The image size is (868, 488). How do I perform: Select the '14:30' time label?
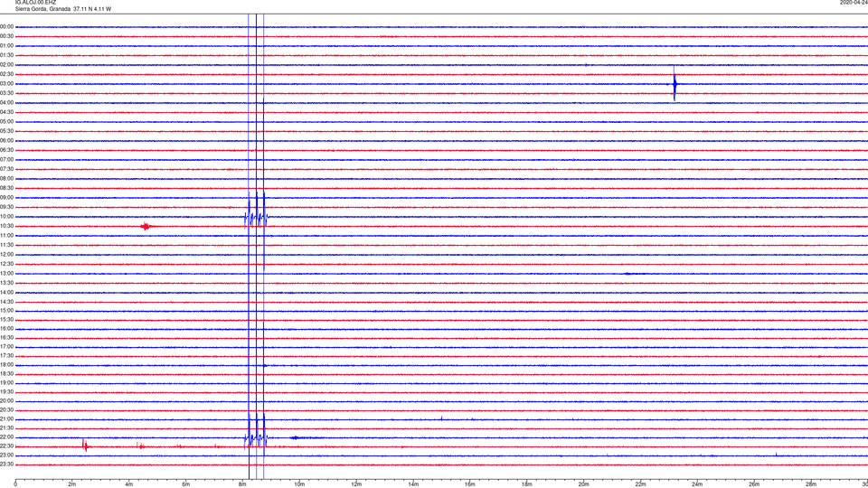(6, 302)
